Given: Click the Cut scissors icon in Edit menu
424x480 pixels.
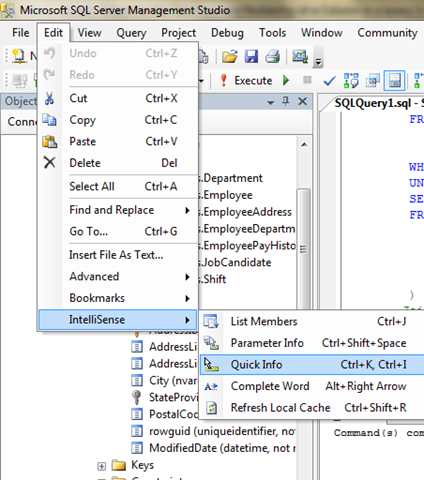Looking at the screenshot, I should [x=49, y=99].
